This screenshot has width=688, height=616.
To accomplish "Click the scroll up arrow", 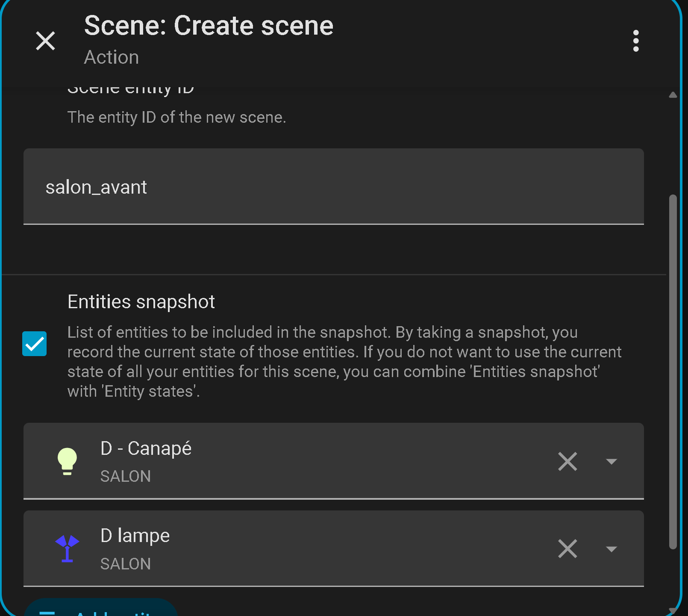I will (x=673, y=95).
